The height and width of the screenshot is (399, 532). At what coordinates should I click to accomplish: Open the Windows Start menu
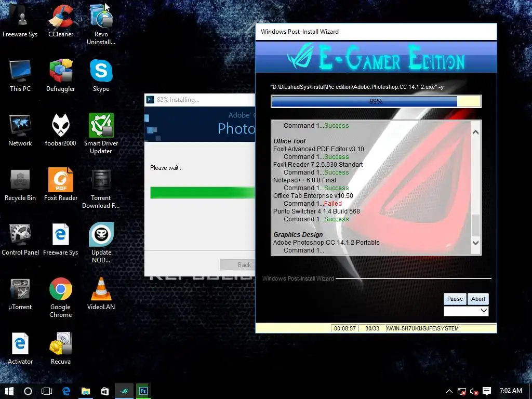(x=9, y=391)
